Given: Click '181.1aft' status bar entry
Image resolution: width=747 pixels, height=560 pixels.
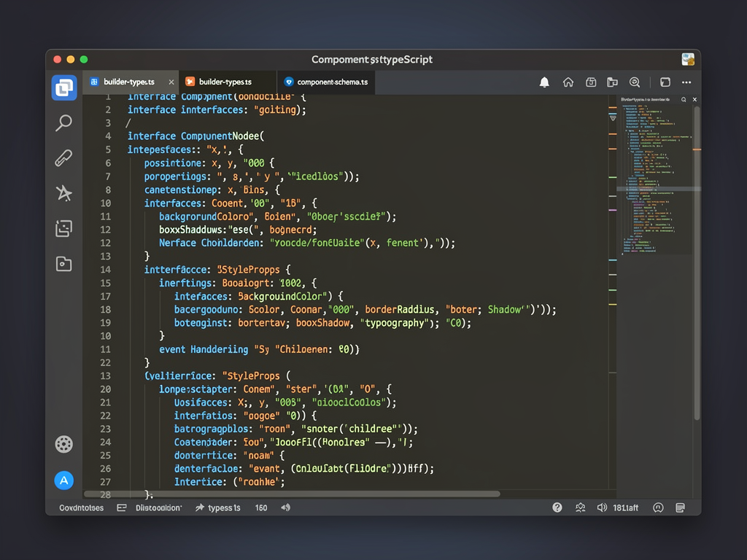Looking at the screenshot, I should point(625,508).
